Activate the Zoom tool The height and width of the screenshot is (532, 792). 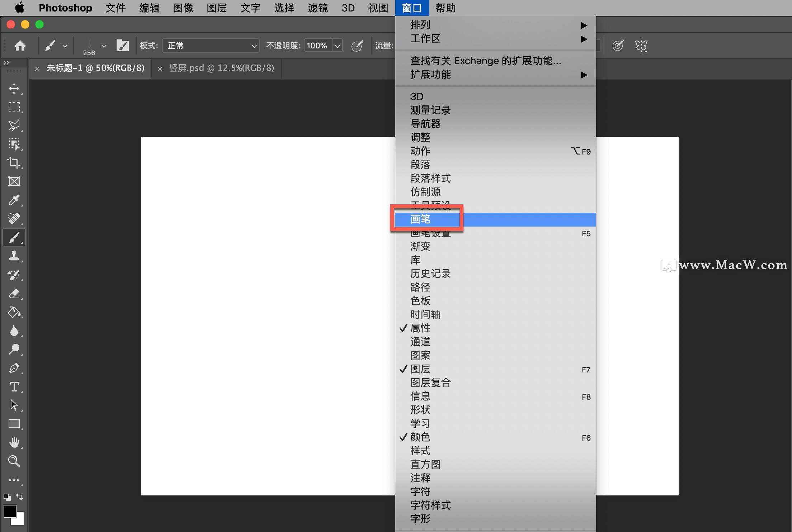click(x=14, y=461)
